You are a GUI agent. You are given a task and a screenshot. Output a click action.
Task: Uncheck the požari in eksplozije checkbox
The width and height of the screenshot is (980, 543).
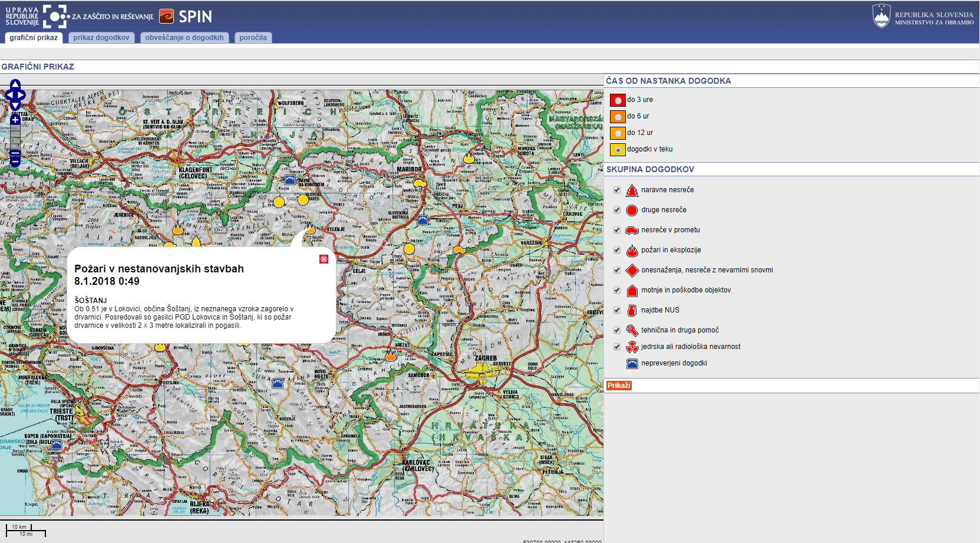coord(617,250)
